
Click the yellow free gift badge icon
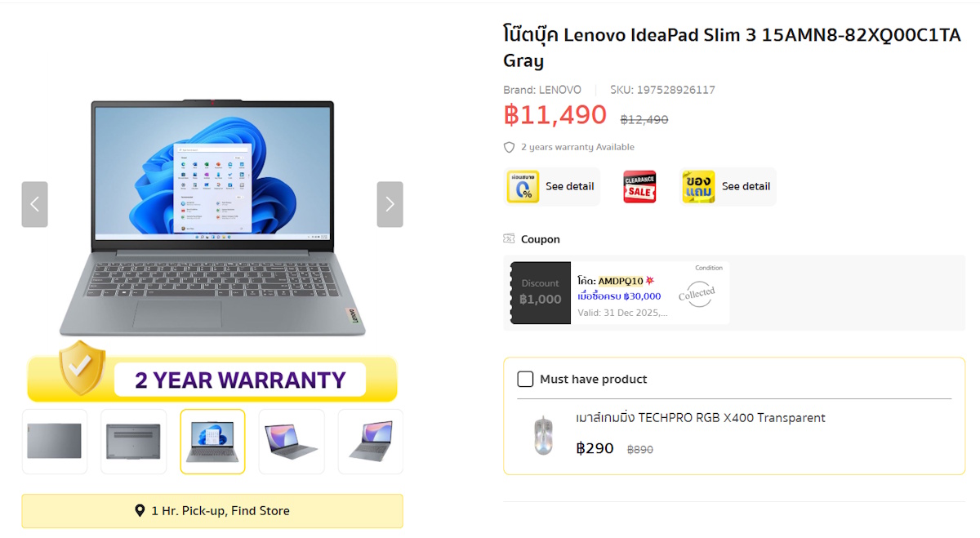698,187
